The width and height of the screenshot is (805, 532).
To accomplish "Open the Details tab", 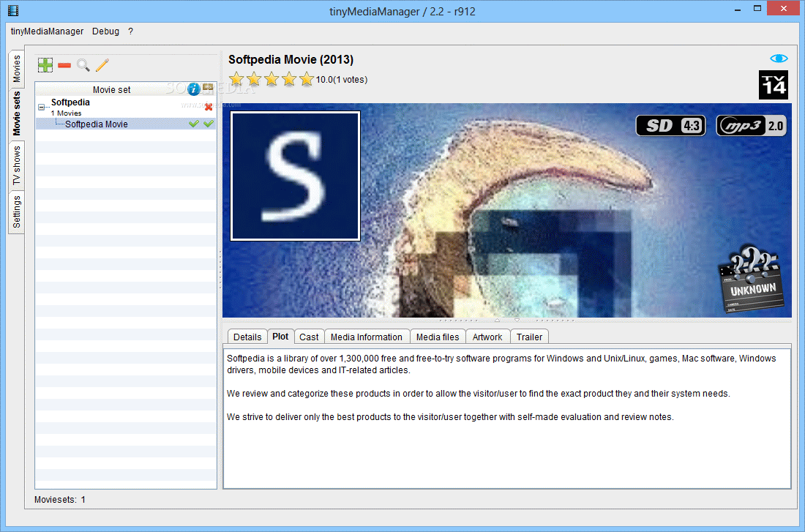I will point(247,337).
